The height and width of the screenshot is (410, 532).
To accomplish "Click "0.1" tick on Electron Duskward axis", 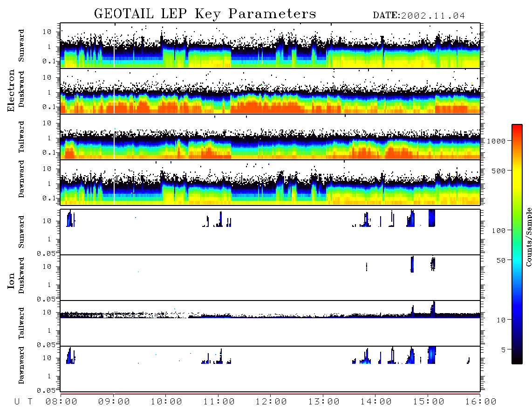I will [x=49, y=107].
